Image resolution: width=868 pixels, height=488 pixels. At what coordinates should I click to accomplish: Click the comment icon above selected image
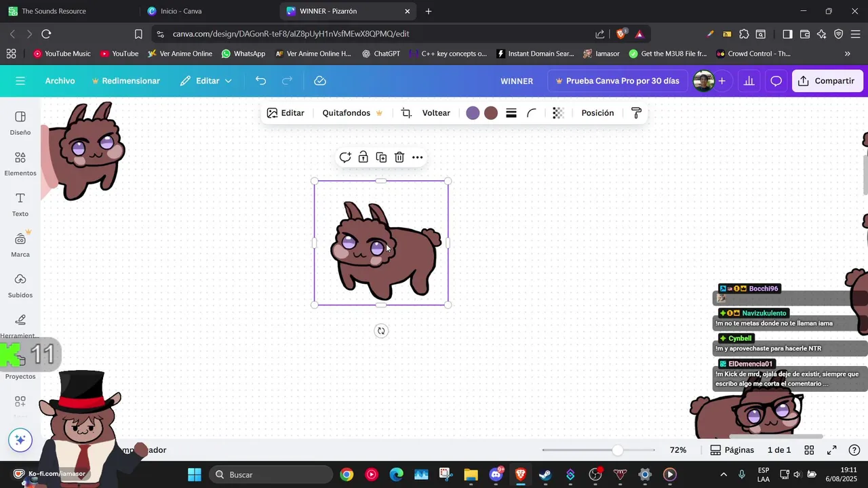345,157
